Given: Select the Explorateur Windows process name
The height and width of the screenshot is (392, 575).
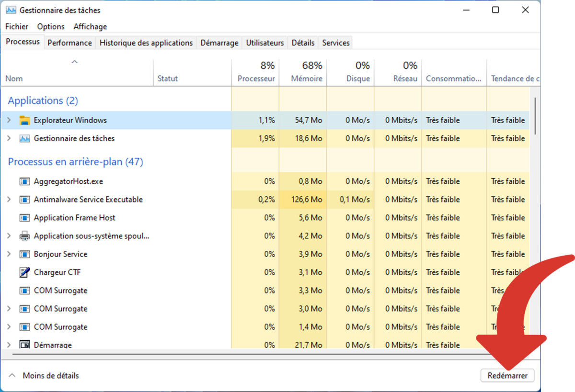Looking at the screenshot, I should click(x=70, y=120).
